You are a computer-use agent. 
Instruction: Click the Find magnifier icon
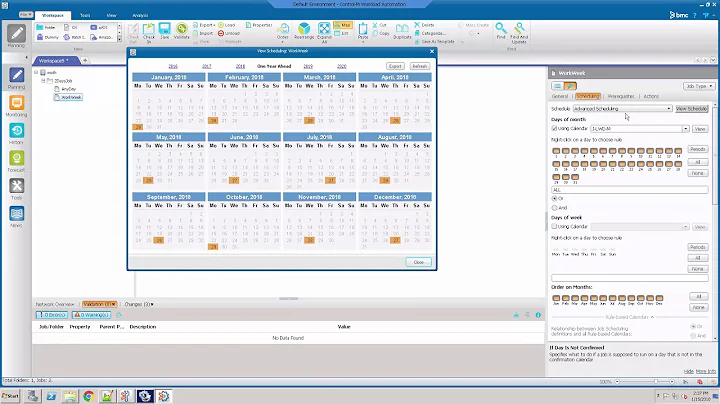(x=501, y=28)
